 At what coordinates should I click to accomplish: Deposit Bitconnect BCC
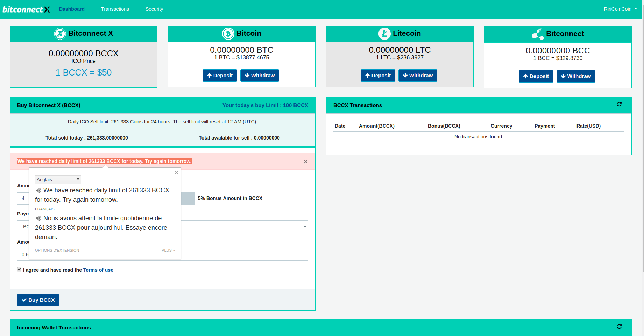pos(536,76)
